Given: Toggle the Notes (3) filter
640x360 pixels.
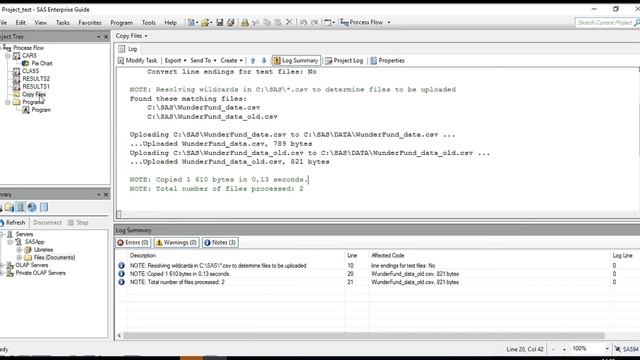Looking at the screenshot, I should [220, 242].
